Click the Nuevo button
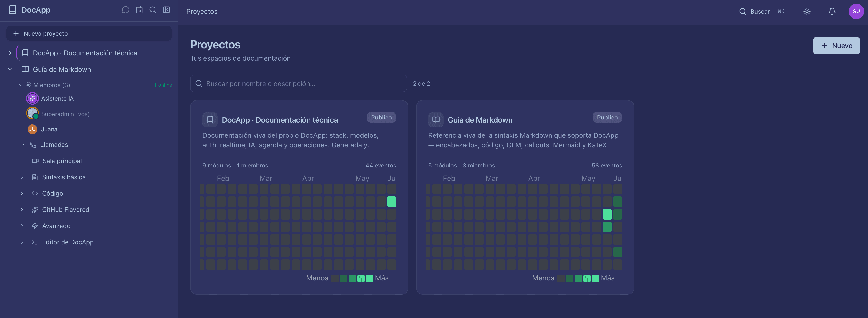868x318 pixels. (836, 46)
